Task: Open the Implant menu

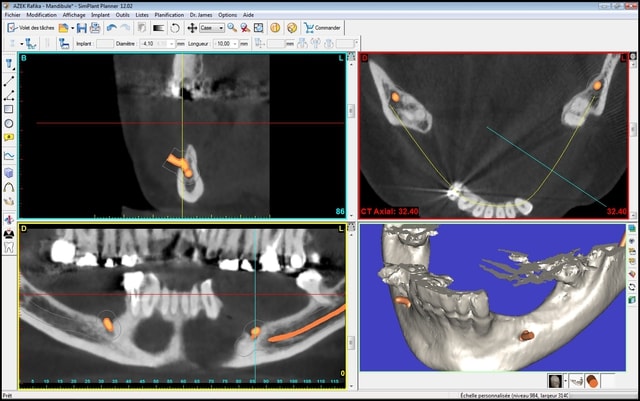Action: click(x=98, y=16)
